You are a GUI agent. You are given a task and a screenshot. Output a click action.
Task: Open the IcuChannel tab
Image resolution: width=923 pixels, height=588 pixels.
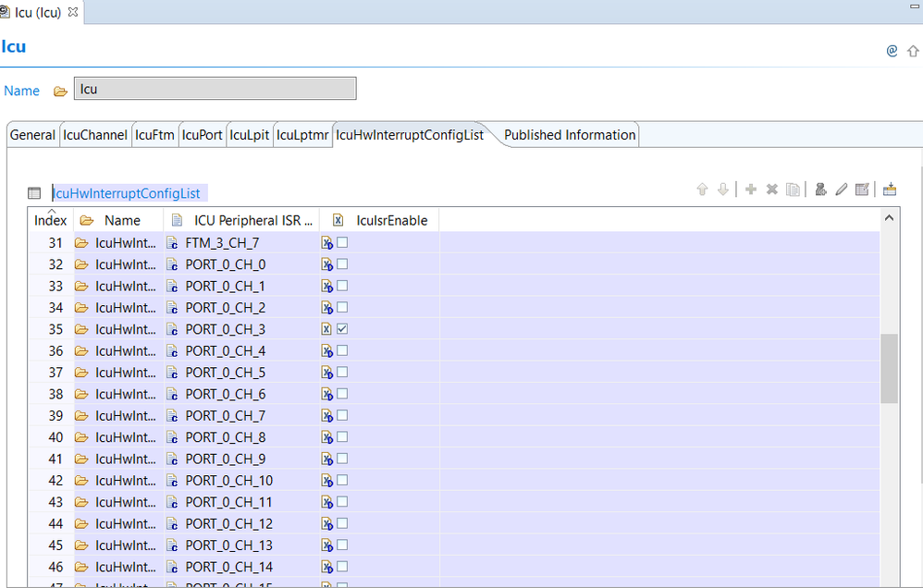tap(95, 135)
